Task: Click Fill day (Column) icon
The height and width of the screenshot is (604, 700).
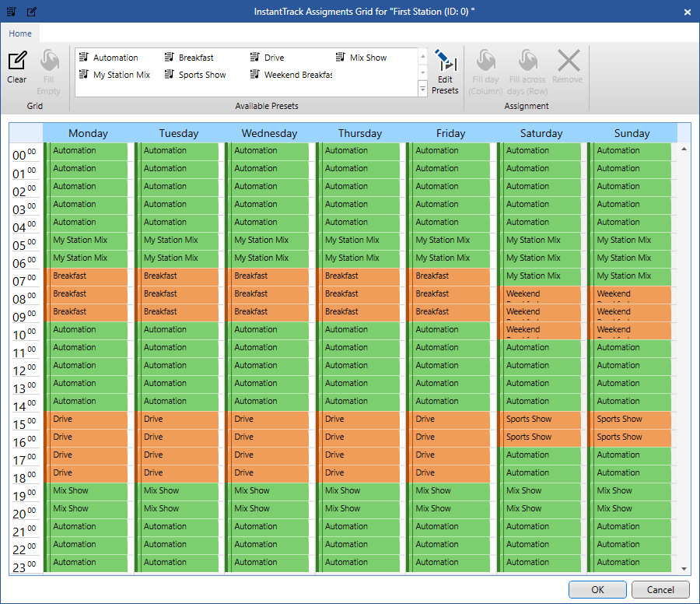Action: (485, 61)
